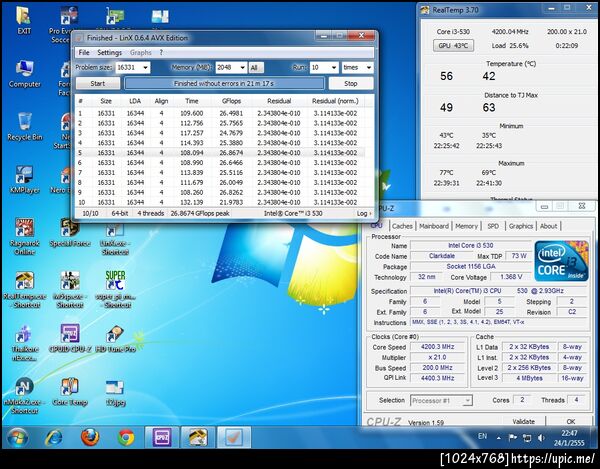Open the Core Temp desktop icon
The width and height of the screenshot is (600, 469).
70,391
